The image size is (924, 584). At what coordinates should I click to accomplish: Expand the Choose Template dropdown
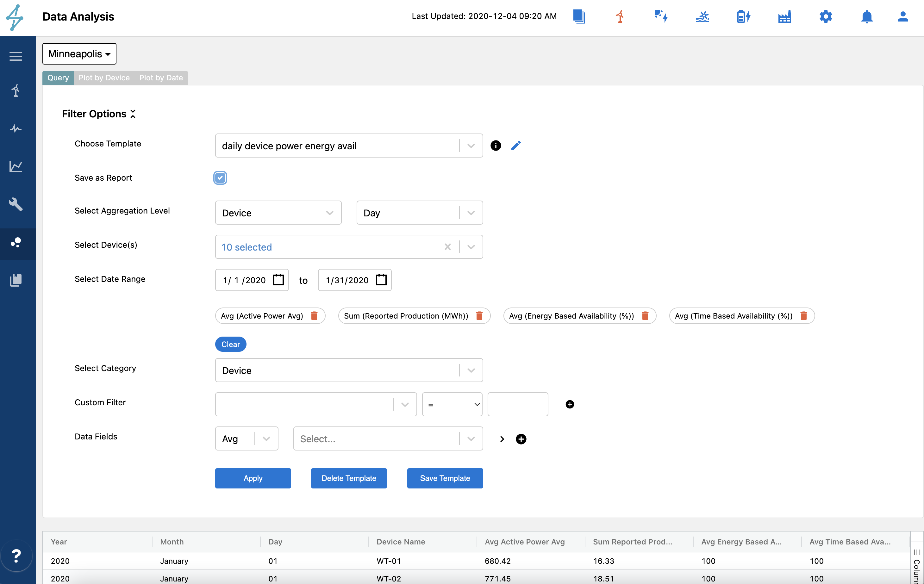click(x=471, y=146)
